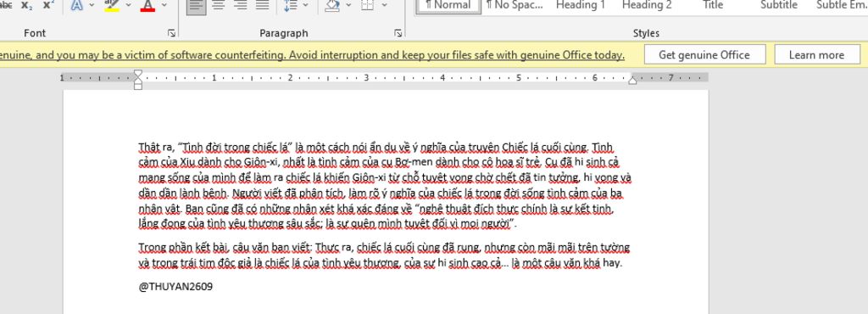This screenshot has width=868, height=314.
Task: Expand the line spacing dropdown arrow
Action: [x=305, y=6]
